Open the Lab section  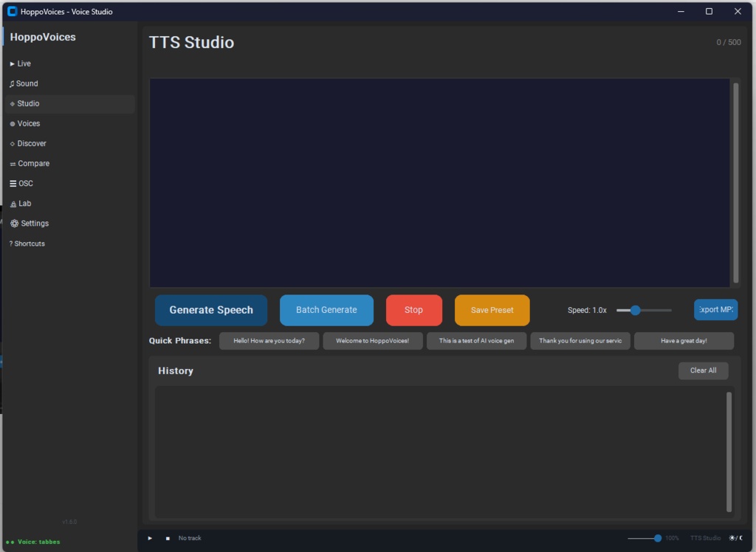[70, 204]
